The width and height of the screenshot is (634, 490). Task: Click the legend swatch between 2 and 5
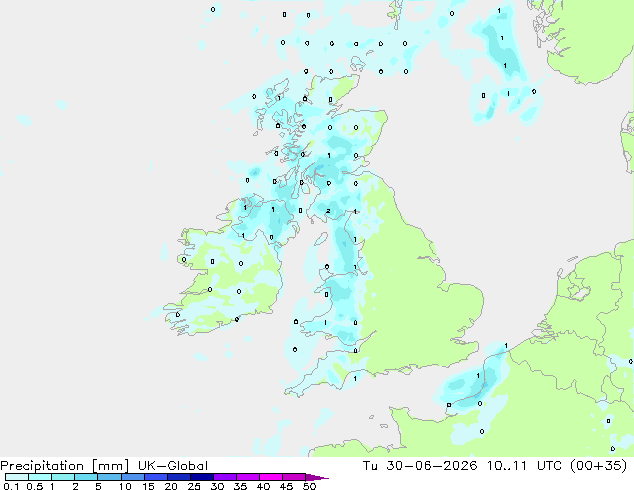tap(86, 477)
